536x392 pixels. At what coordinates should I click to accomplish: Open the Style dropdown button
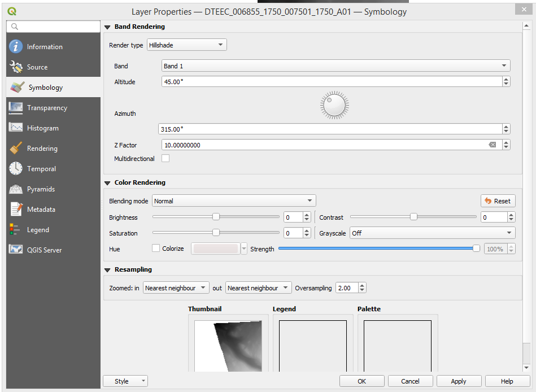(x=125, y=381)
